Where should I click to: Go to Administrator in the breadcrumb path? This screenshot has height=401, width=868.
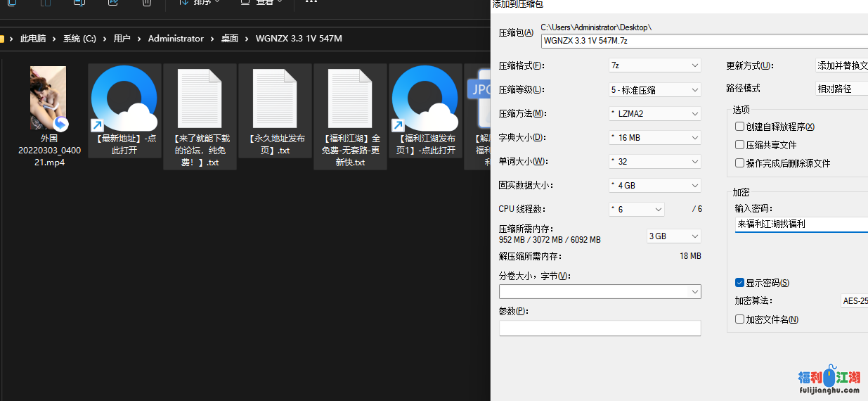pyautogui.click(x=176, y=39)
